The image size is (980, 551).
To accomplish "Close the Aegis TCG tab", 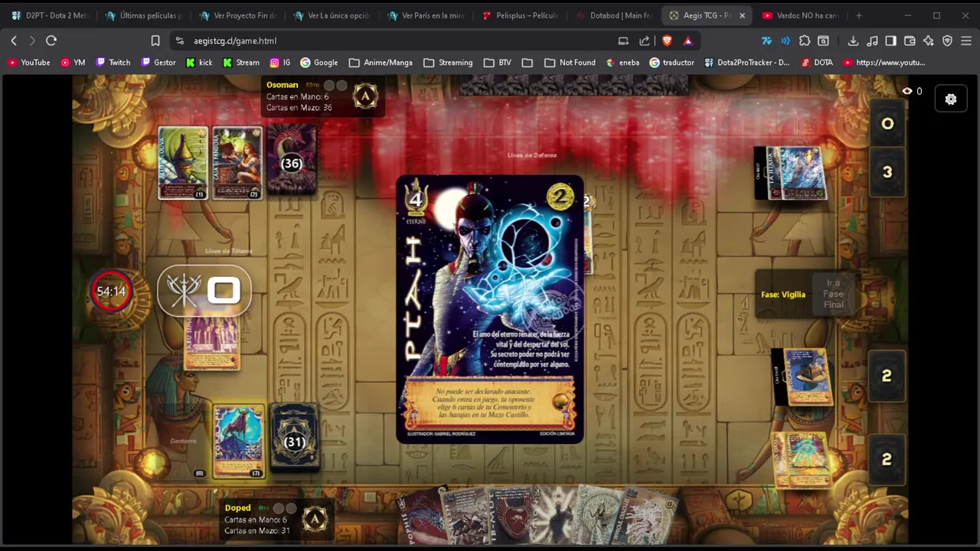I will (742, 15).
